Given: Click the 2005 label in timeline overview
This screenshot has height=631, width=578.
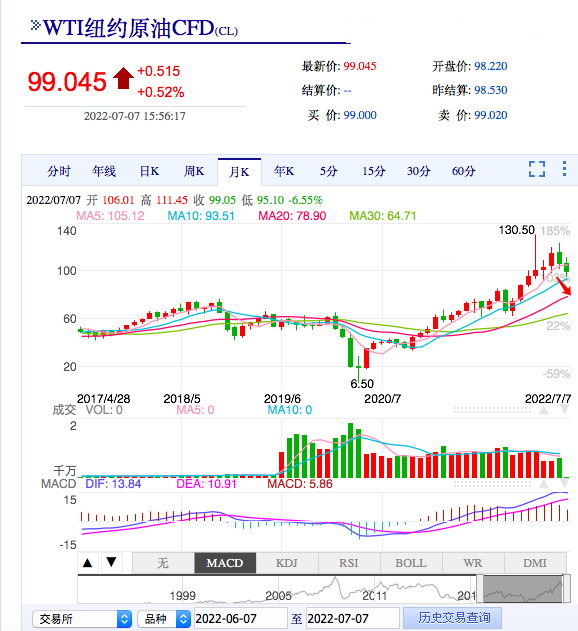Looking at the screenshot, I should point(278,596).
